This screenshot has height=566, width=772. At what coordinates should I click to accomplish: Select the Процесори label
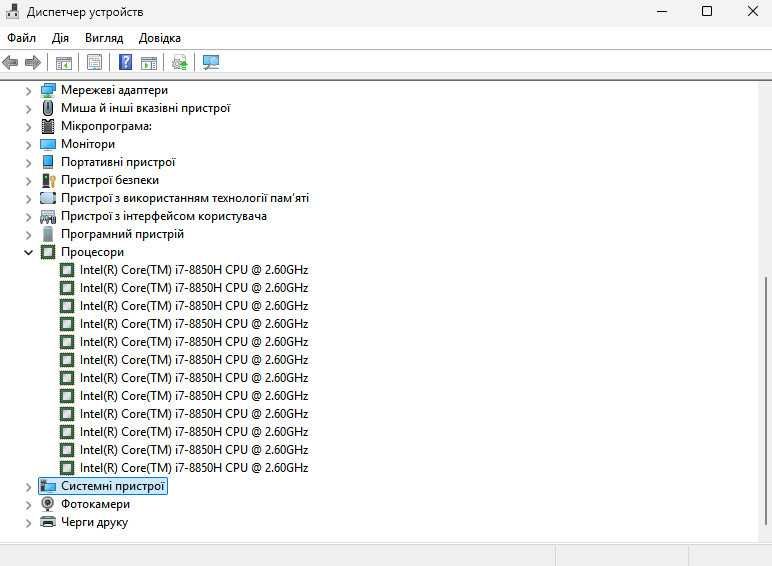click(93, 252)
